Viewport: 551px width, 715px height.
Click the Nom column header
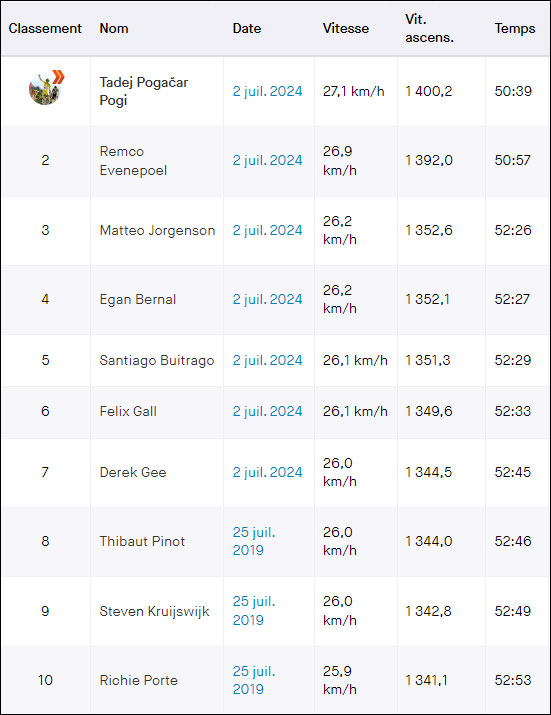(x=114, y=28)
